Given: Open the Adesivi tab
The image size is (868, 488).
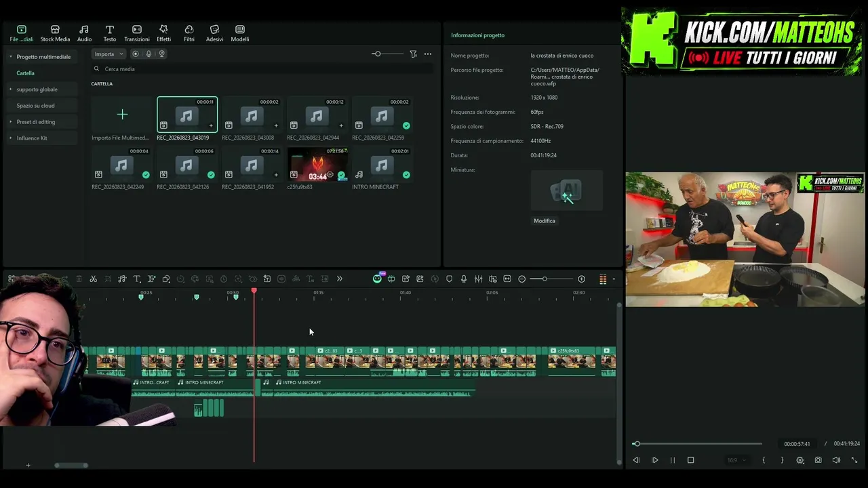Looking at the screenshot, I should point(214,33).
